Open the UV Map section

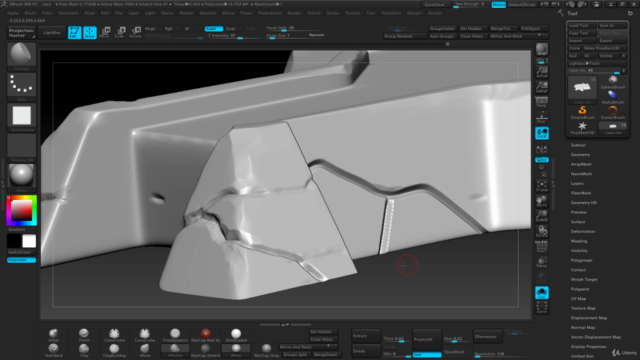click(578, 298)
